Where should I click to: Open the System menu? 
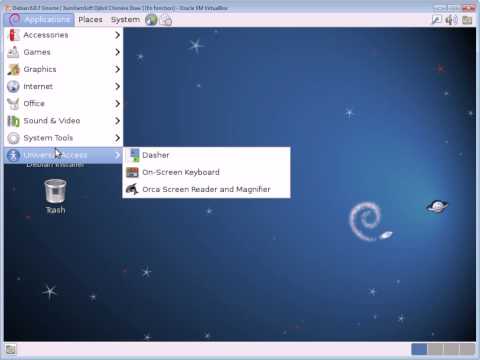point(125,20)
